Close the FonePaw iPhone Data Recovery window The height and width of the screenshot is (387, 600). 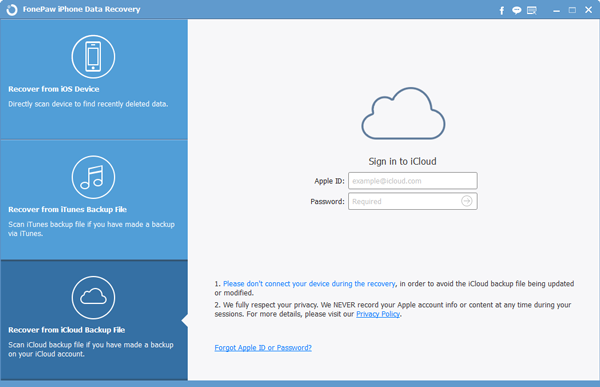(x=589, y=10)
